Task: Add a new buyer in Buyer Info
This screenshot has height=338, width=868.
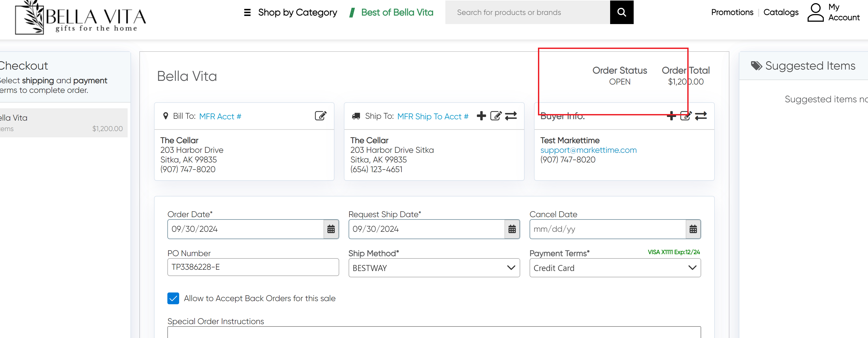Action: [671, 116]
